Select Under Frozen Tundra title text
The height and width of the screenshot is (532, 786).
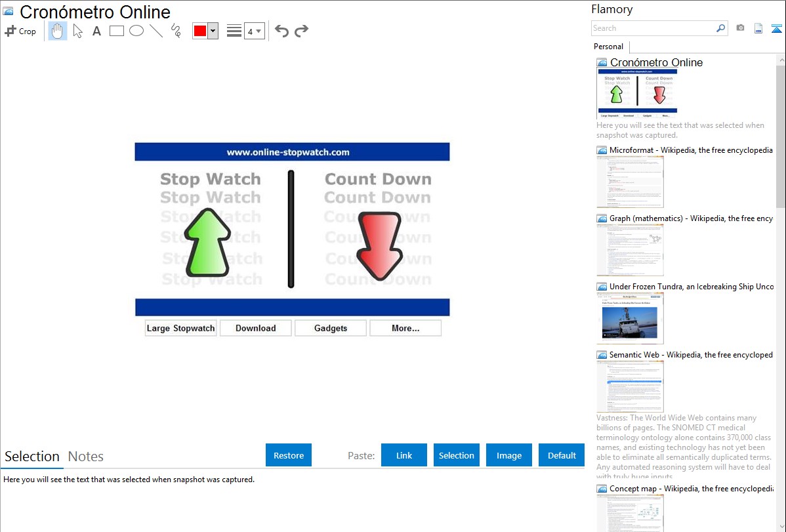(x=692, y=286)
